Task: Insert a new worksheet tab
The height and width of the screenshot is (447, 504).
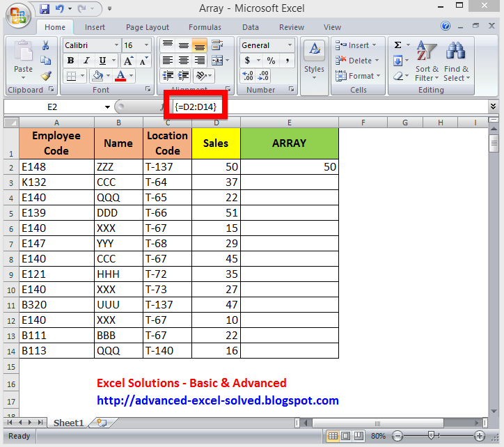Action: coord(102,423)
